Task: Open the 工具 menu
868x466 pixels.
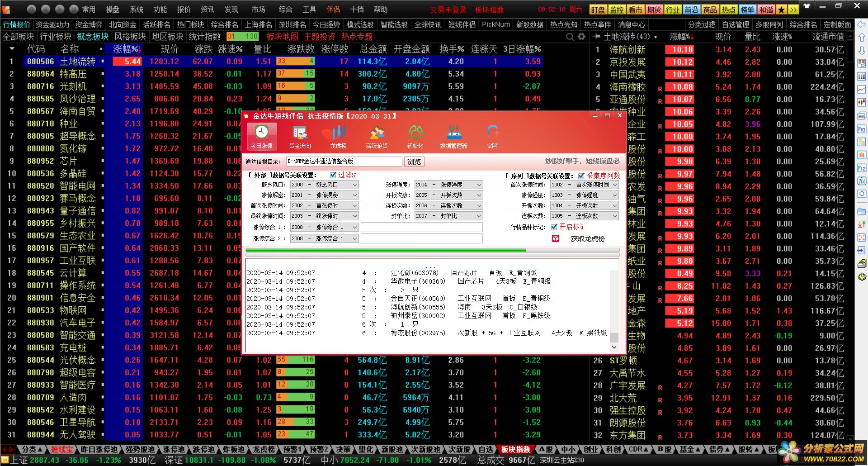Action: (x=309, y=10)
